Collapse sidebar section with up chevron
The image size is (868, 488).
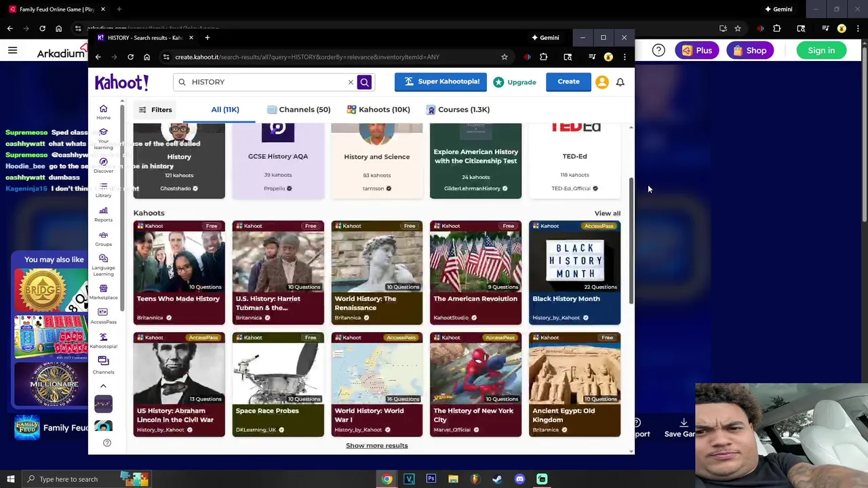(103, 386)
